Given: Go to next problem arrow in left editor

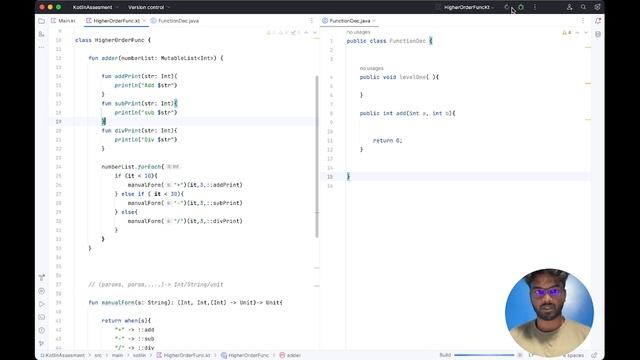Looking at the screenshot, I should point(315,33).
